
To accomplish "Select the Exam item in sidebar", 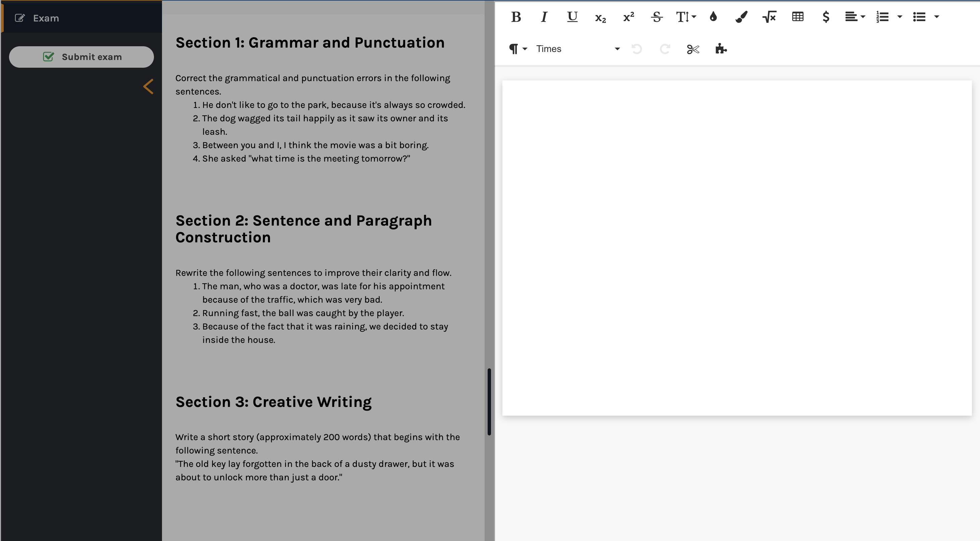I will (46, 18).
